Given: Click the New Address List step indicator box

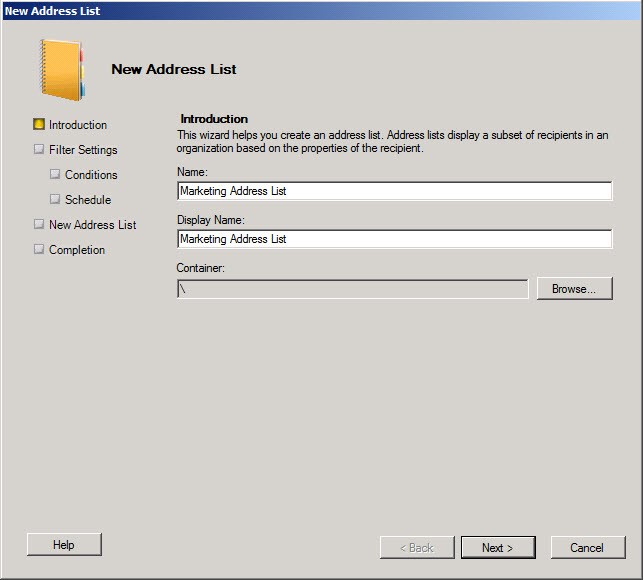Looking at the screenshot, I should tap(39, 224).
